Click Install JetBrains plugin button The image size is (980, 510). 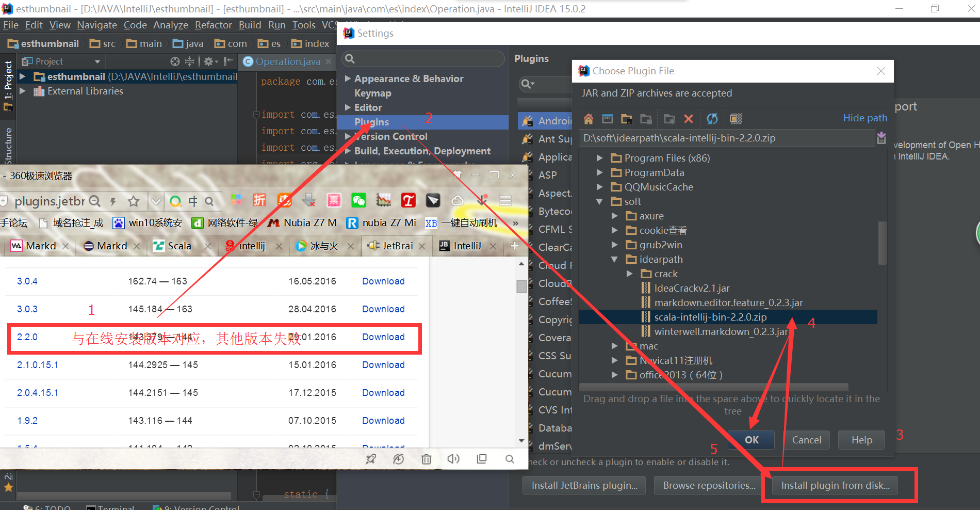584,485
